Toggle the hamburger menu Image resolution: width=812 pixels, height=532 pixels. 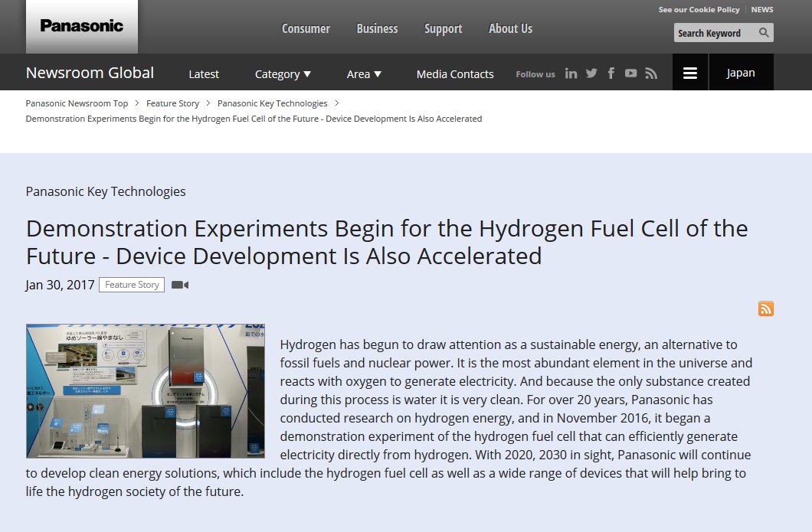(x=689, y=72)
